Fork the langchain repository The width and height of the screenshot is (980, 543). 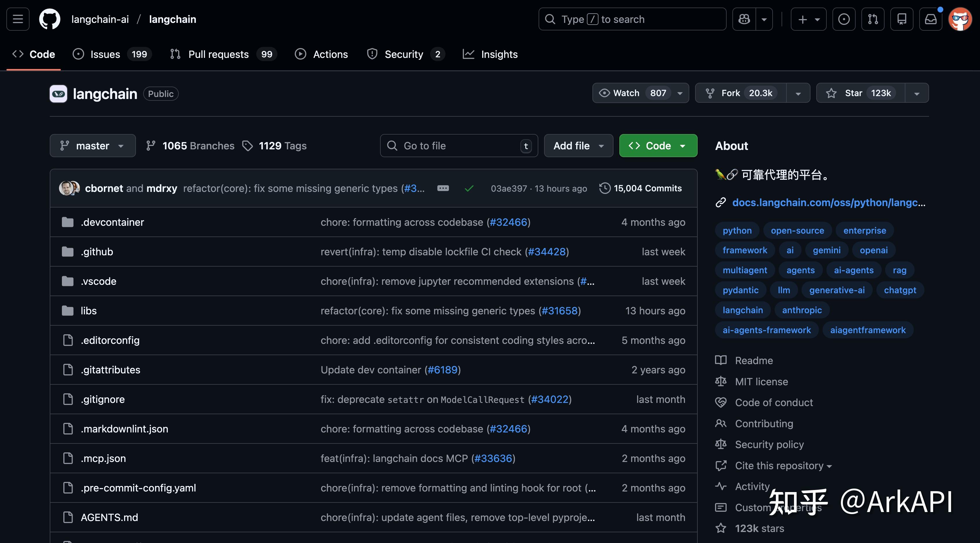click(741, 93)
